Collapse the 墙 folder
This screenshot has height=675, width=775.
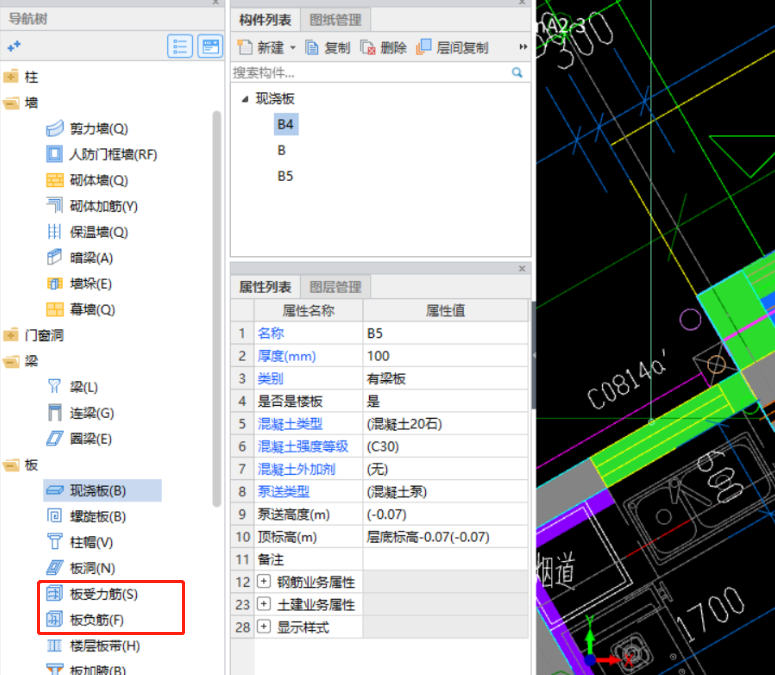click(10, 103)
